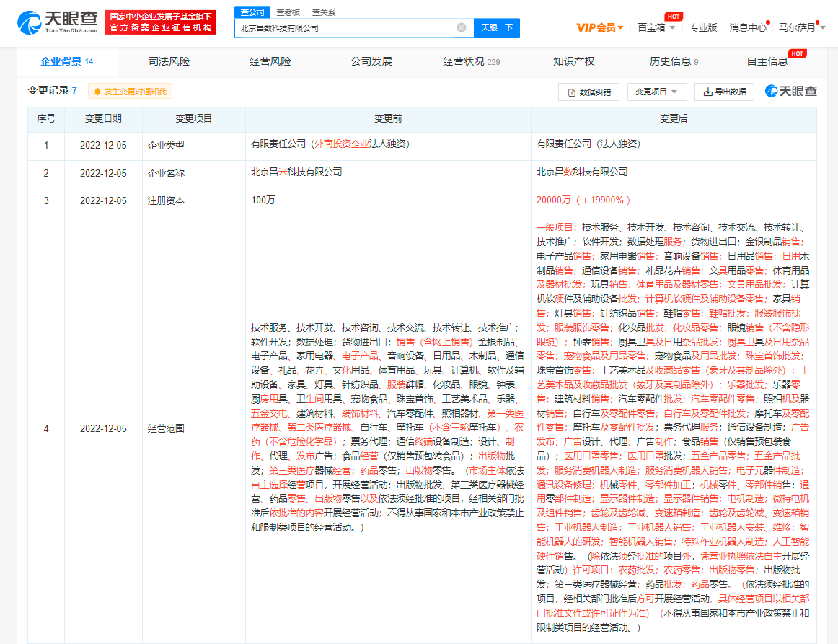Click the 变更后 column header

click(674, 119)
